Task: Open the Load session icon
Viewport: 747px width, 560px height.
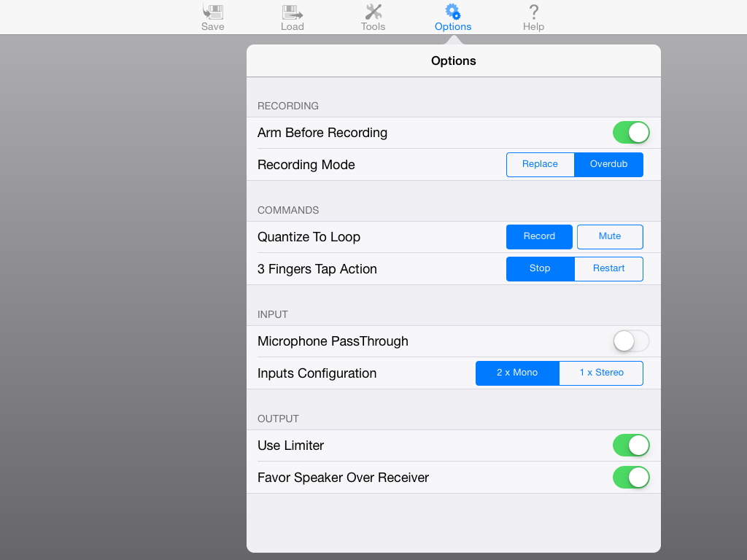Action: point(292,12)
